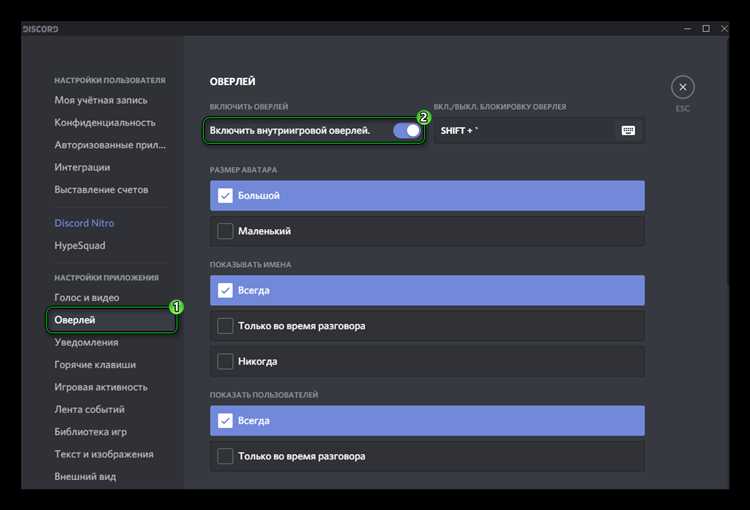Open Текст и изображения settings
This screenshot has width=750, height=510.
pos(104,455)
